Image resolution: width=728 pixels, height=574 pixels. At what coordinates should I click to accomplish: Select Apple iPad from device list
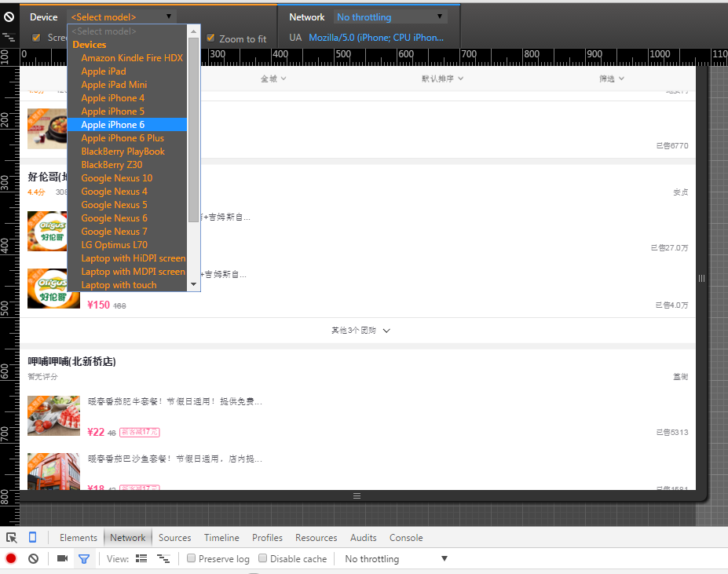pyautogui.click(x=127, y=71)
